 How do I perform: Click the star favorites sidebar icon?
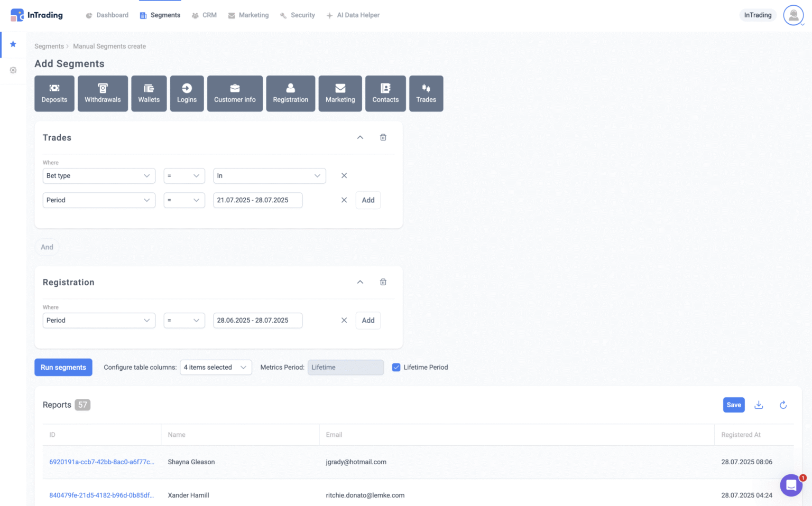pos(13,44)
